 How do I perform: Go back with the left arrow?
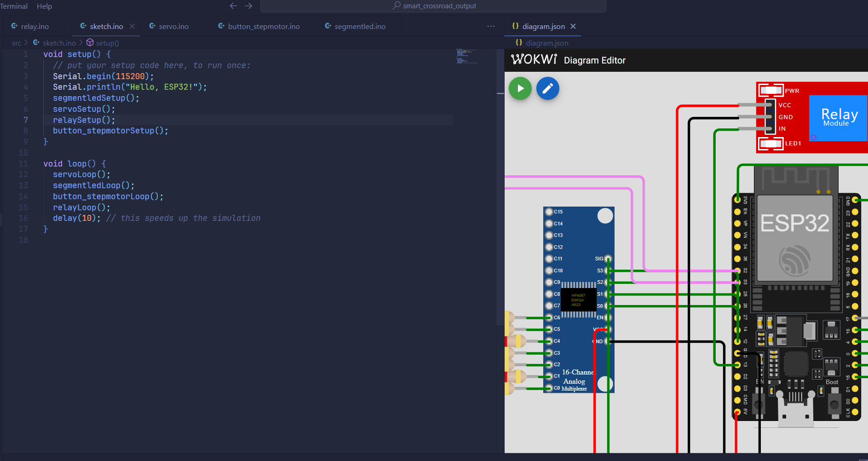233,6
